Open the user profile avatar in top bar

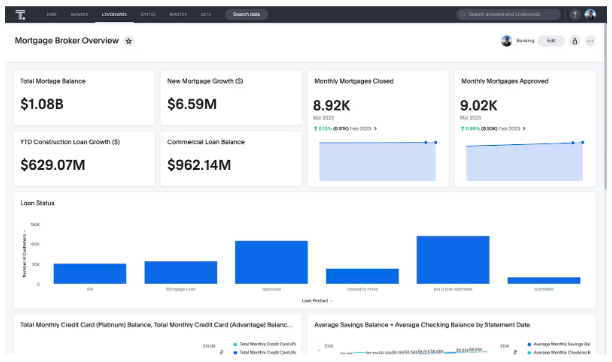590,14
